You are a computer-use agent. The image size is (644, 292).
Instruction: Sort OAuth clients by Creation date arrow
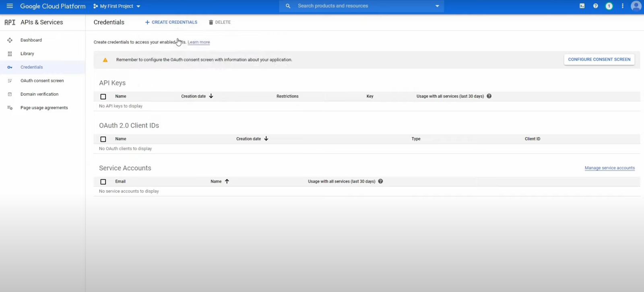click(266, 139)
